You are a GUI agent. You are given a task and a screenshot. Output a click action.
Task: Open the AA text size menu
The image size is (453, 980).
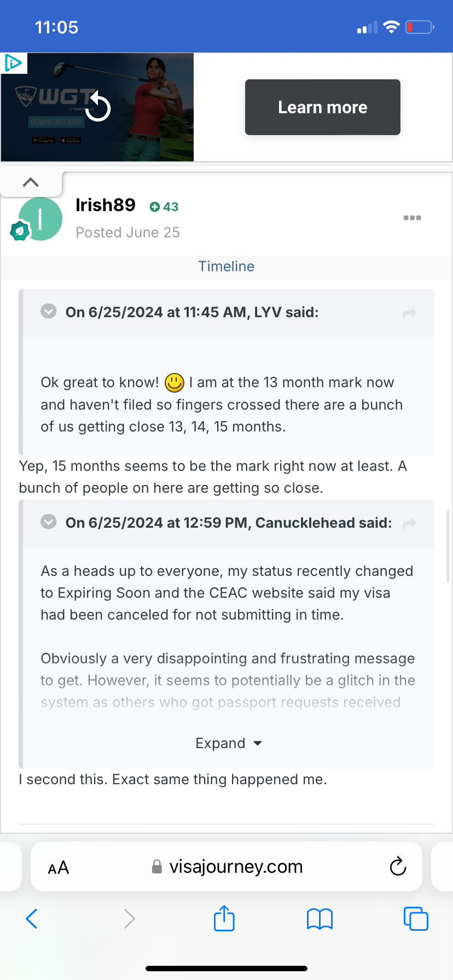point(59,867)
